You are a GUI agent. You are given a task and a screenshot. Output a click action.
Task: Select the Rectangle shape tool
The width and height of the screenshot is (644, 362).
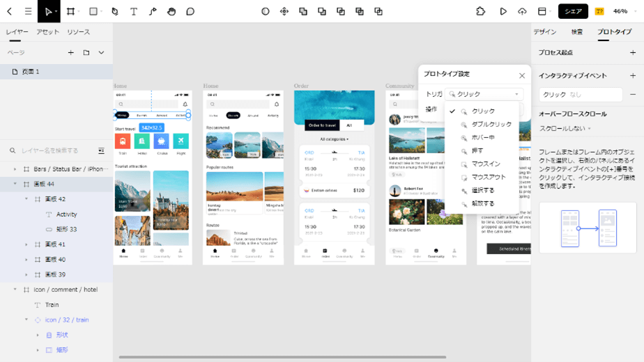tap(93, 12)
